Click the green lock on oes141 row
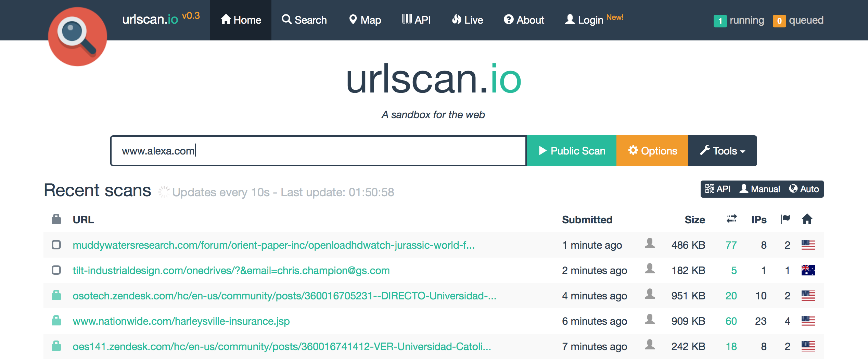This screenshot has width=868, height=359. pyautogui.click(x=56, y=346)
